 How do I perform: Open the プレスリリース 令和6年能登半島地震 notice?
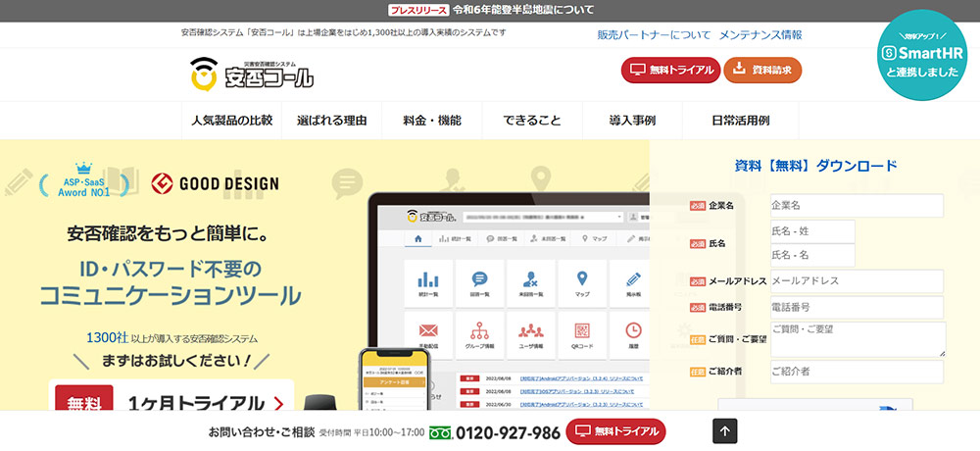(491, 10)
